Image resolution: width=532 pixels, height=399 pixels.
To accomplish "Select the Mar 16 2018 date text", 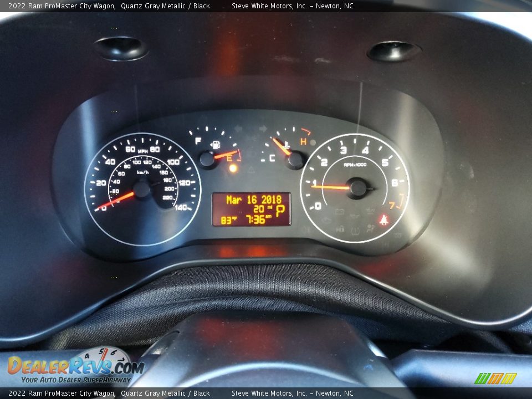I will point(254,199).
